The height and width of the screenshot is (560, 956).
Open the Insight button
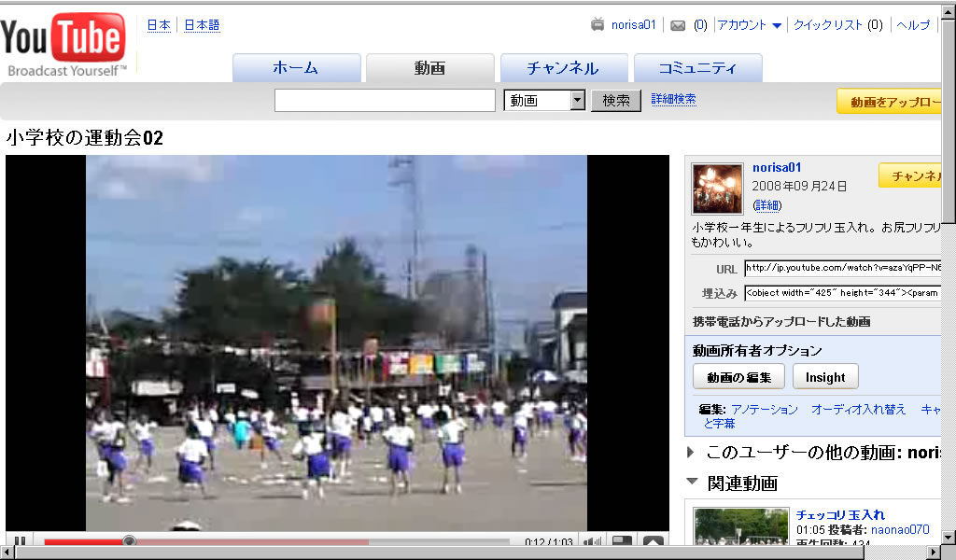tap(825, 376)
